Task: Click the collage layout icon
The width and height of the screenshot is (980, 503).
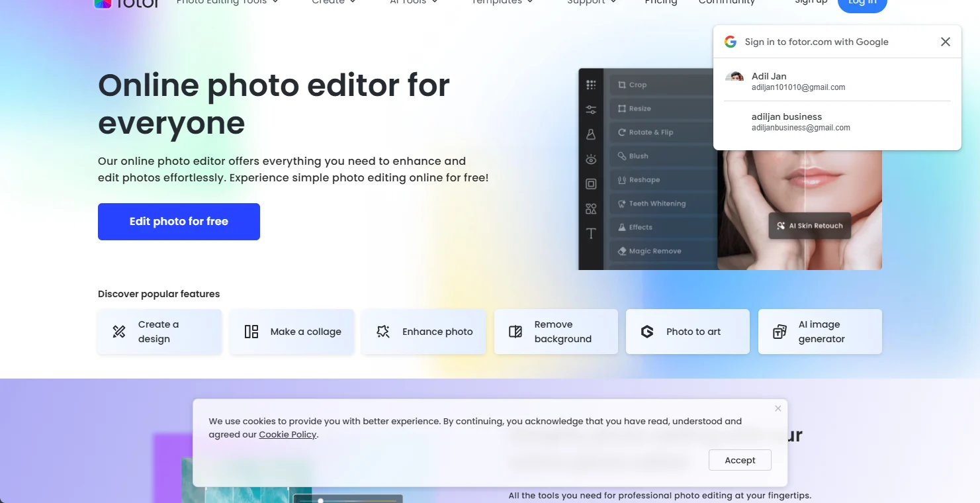Action: (x=251, y=332)
